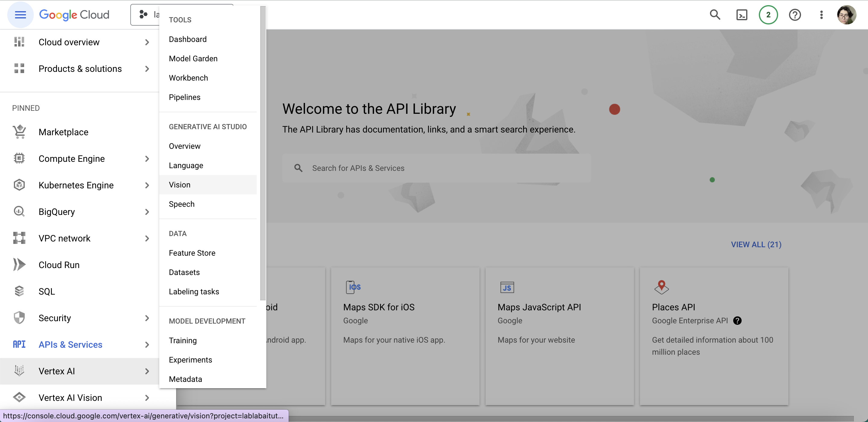
Task: Open the three-dot settings menu
Action: [x=821, y=15]
